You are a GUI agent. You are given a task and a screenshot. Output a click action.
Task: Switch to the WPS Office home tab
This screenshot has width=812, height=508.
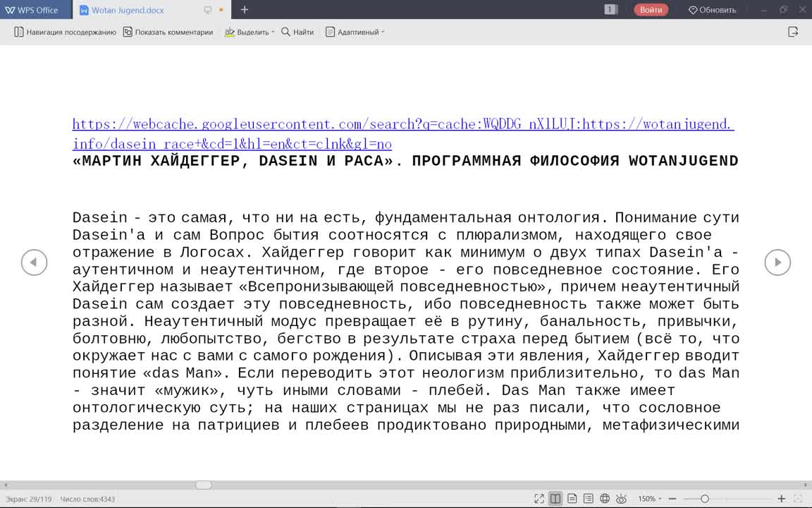point(32,10)
